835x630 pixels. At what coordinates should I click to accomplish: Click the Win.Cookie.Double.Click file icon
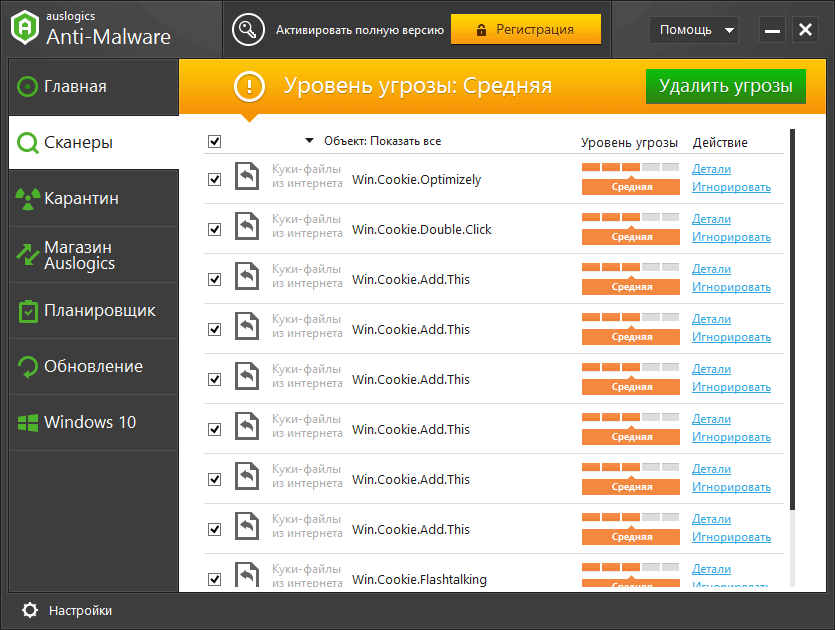coord(247,226)
